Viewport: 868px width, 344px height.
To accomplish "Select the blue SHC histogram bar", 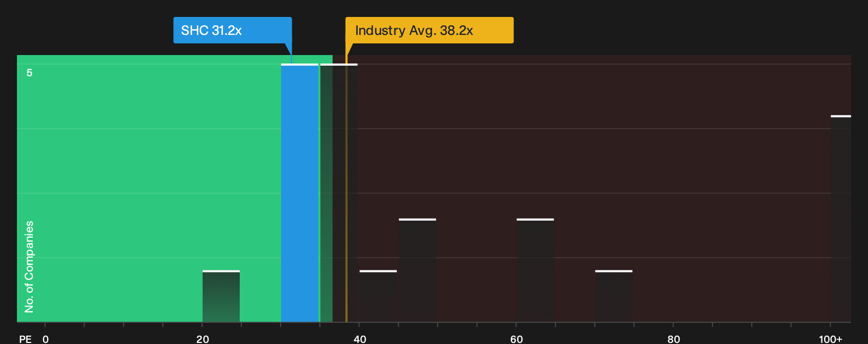I will point(300,193).
